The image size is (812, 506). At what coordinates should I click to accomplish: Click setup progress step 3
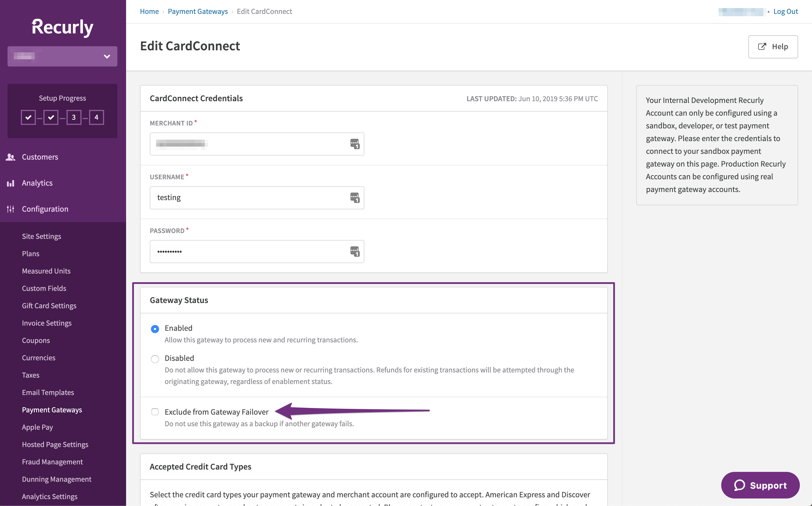pos(74,117)
